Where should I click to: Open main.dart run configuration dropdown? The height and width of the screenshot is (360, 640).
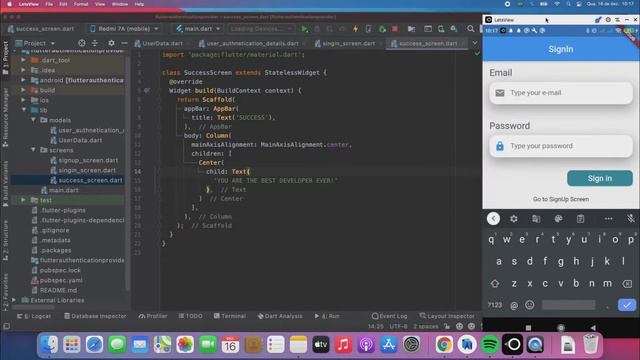pyautogui.click(x=198, y=29)
